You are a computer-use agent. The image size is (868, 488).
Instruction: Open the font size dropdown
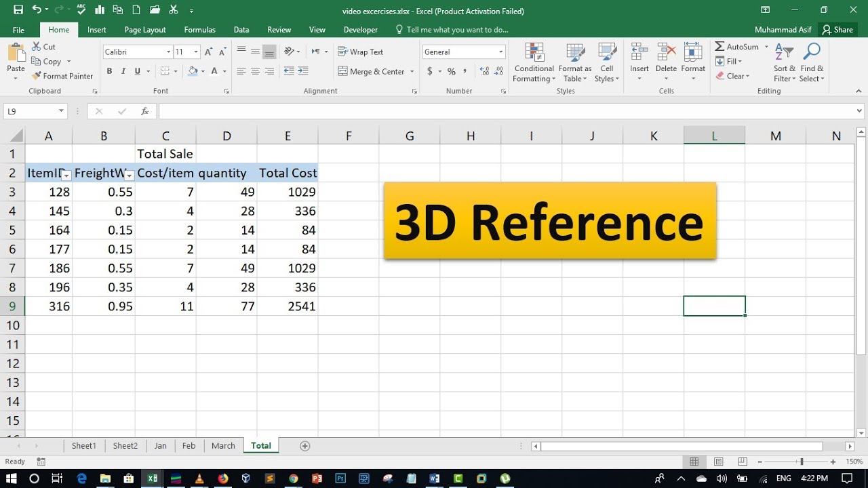click(x=196, y=52)
